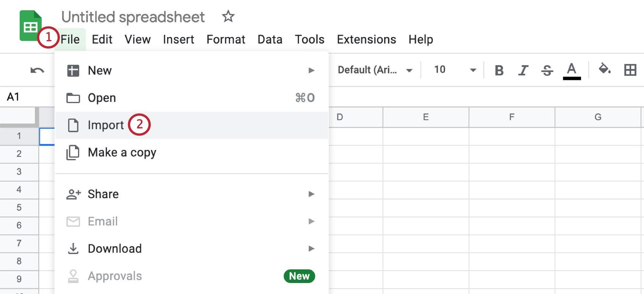Open the font size dropdown
The height and width of the screenshot is (294, 644).
(x=455, y=70)
